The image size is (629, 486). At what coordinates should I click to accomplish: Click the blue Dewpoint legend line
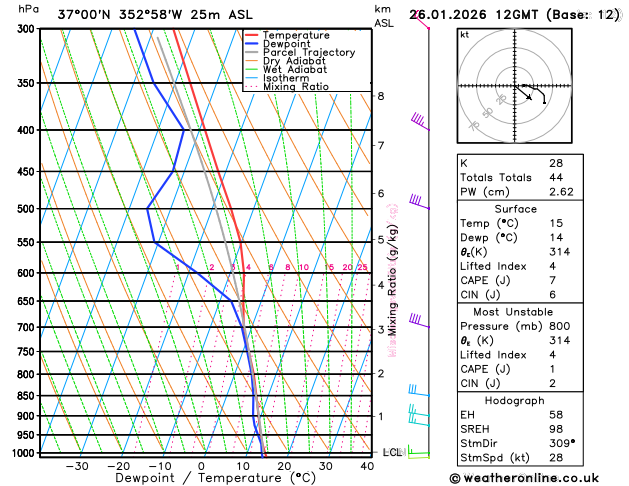click(252, 44)
